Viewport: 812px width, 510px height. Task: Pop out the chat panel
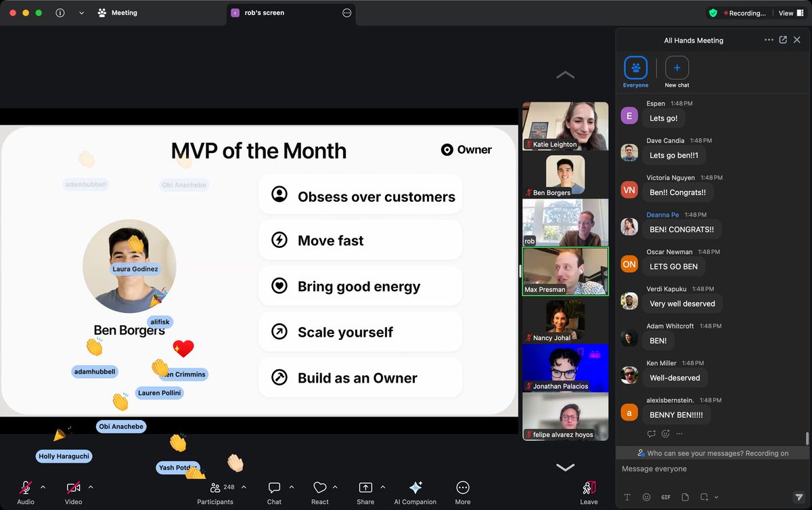pyautogui.click(x=783, y=40)
